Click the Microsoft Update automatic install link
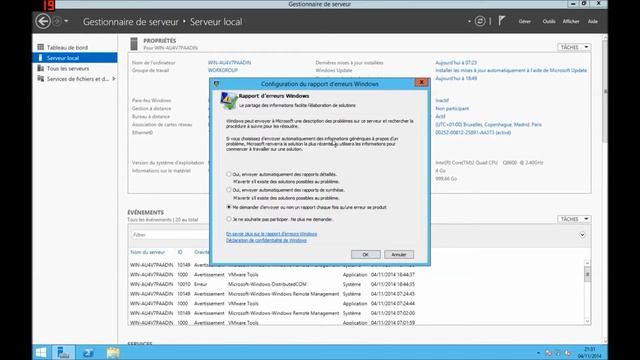The width and height of the screenshot is (640, 360). point(511,70)
